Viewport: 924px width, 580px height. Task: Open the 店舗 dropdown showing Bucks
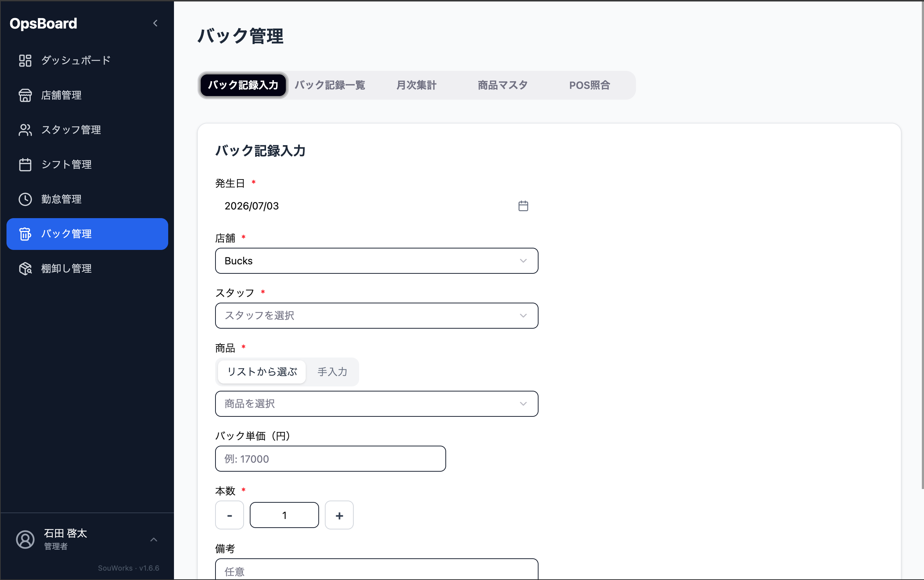coord(376,261)
